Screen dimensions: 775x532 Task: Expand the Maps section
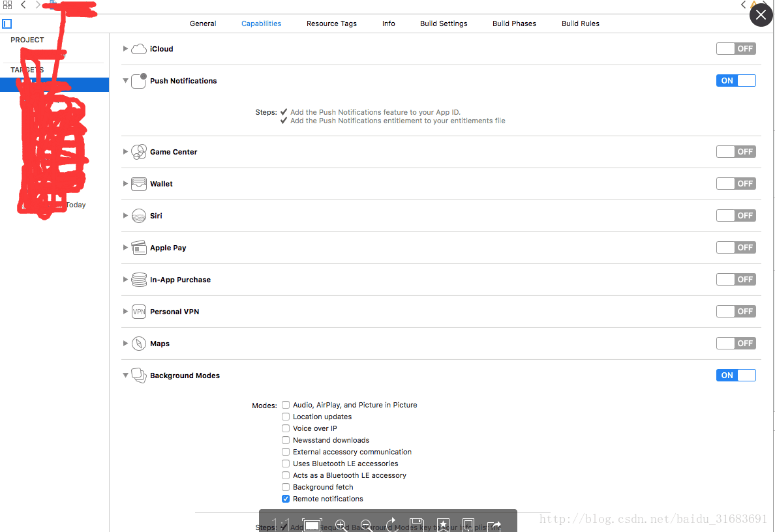[x=125, y=344]
